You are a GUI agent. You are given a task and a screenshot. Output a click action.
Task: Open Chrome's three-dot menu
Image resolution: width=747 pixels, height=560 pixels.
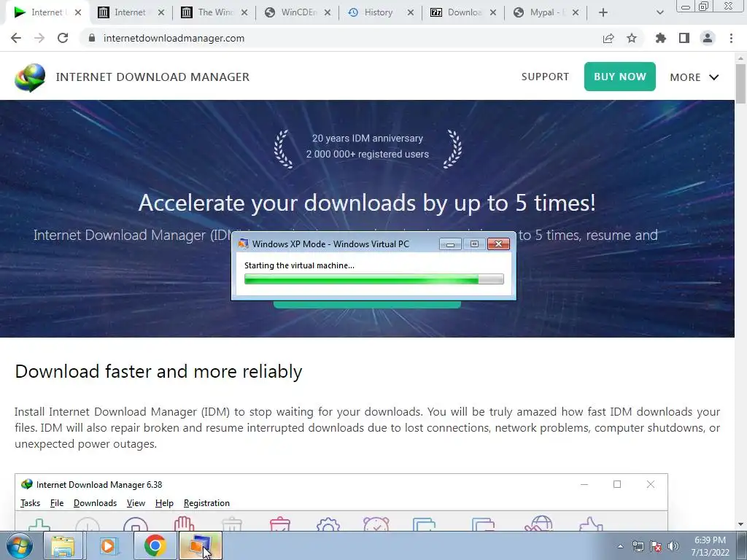(731, 38)
